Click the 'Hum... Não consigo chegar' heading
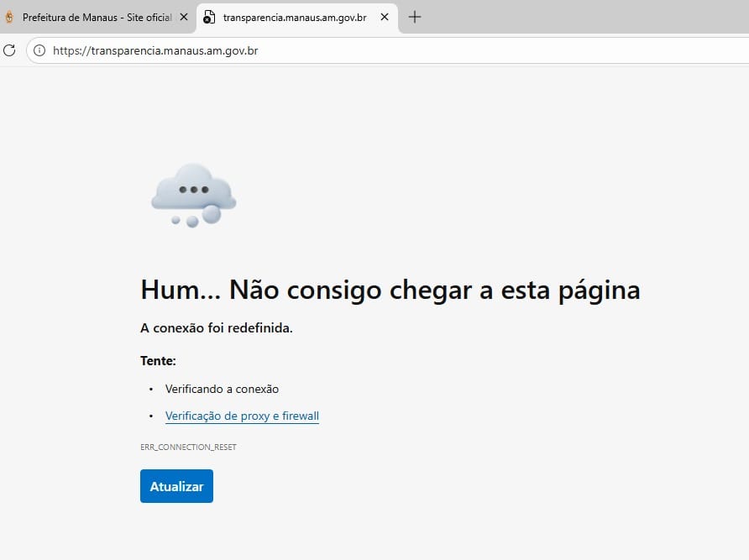 390,290
